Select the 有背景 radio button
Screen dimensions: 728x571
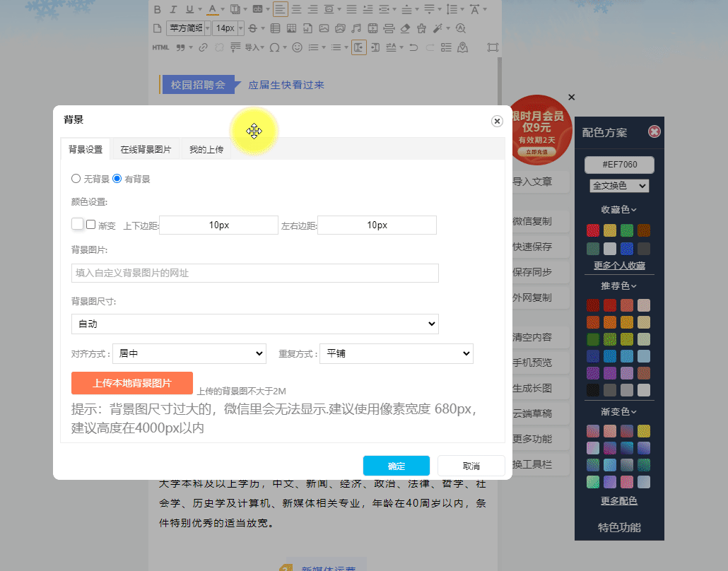point(117,179)
